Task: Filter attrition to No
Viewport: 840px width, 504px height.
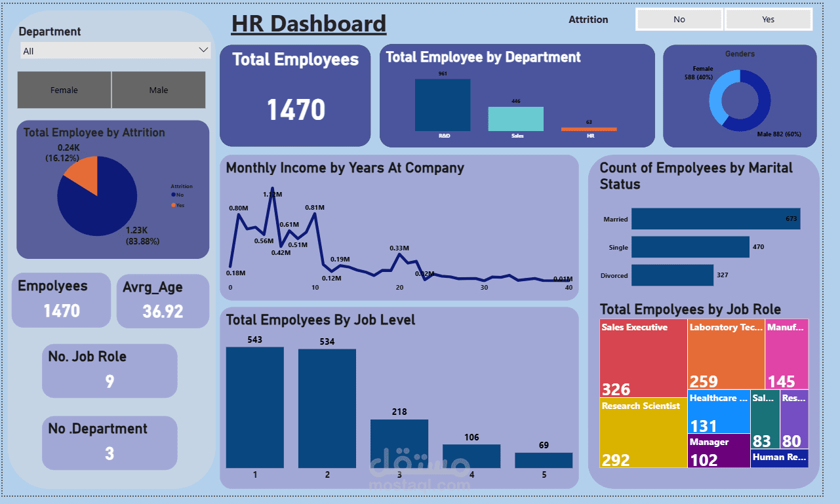Action: [x=679, y=19]
